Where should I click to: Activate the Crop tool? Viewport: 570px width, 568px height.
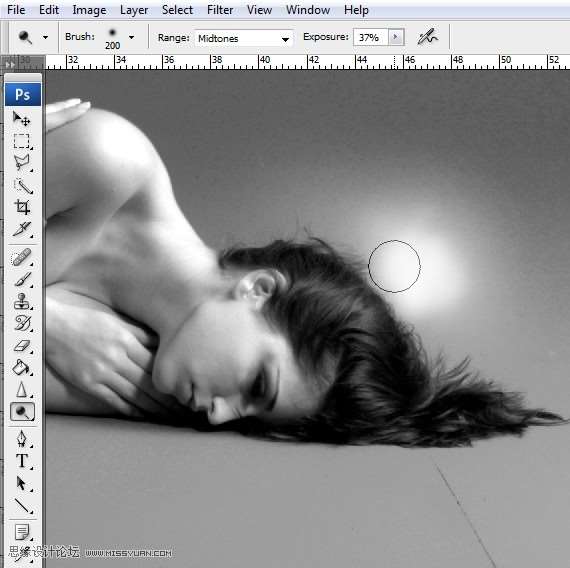(22, 207)
